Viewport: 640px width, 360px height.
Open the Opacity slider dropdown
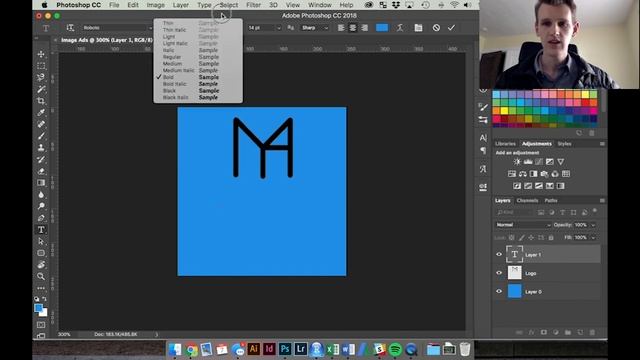[593, 225]
